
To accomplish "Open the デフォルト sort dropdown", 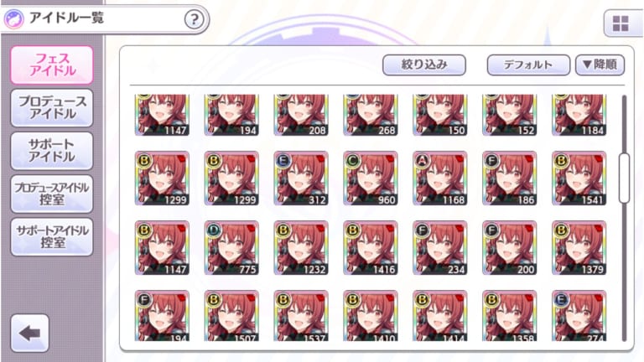I will [x=528, y=65].
